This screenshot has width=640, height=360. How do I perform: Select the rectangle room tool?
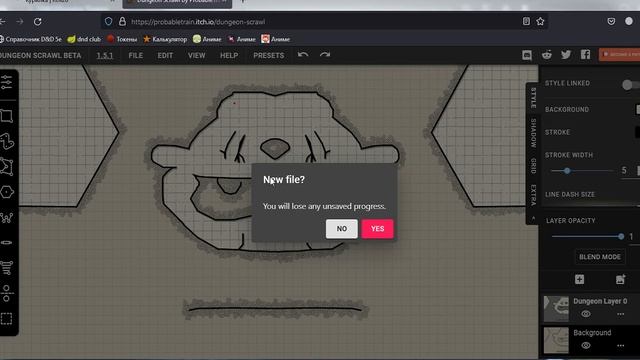coord(7,116)
